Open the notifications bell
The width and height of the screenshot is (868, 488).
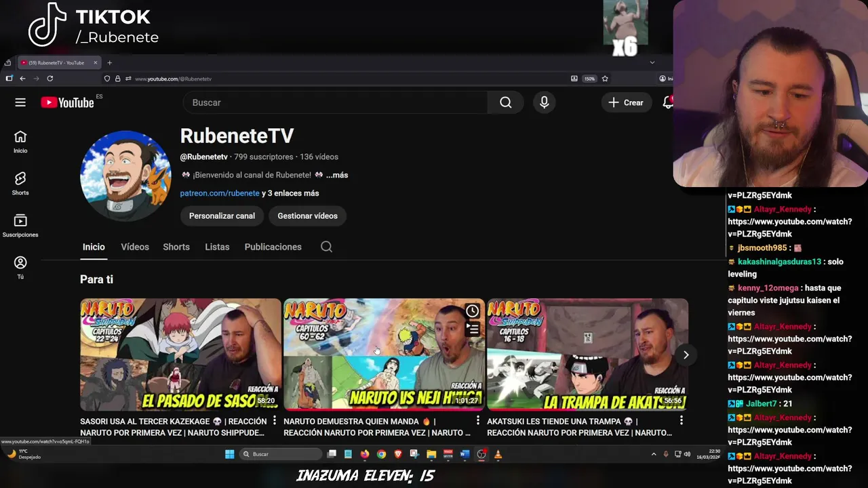point(668,102)
